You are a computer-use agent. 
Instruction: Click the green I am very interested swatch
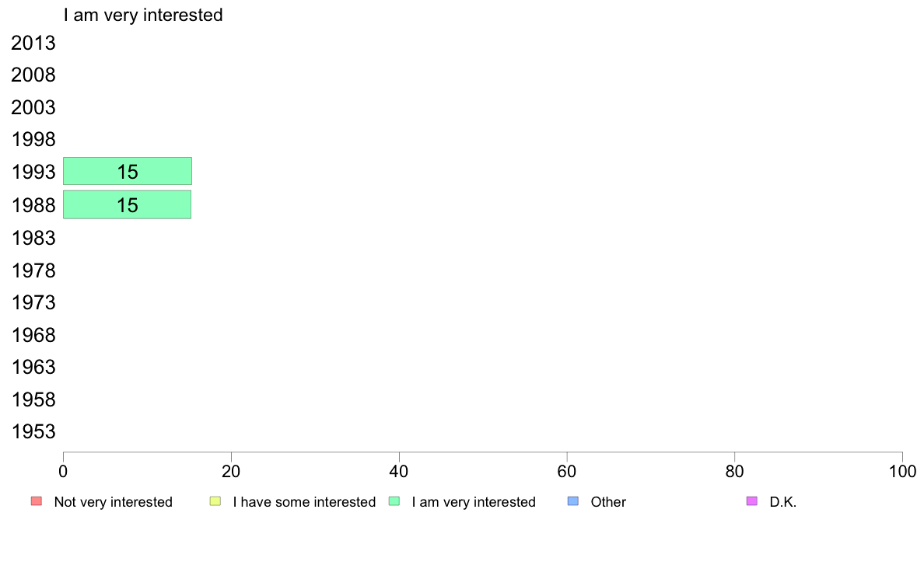394,501
